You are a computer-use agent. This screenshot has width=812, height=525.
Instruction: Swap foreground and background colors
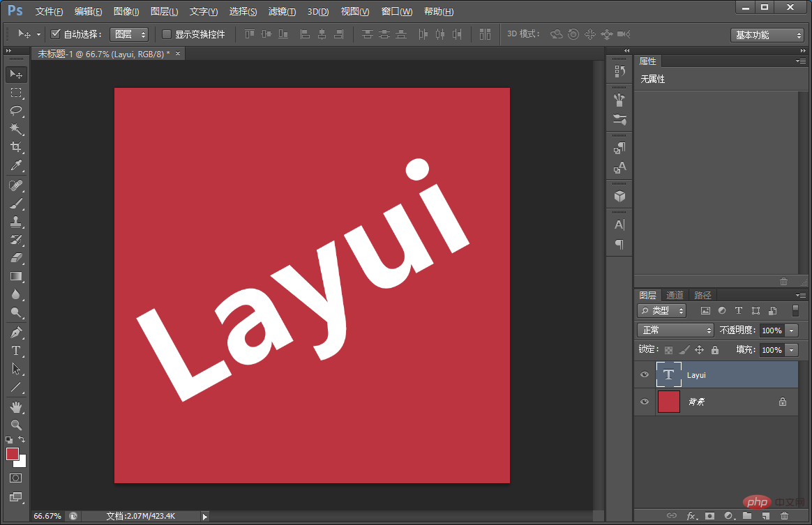tap(22, 439)
